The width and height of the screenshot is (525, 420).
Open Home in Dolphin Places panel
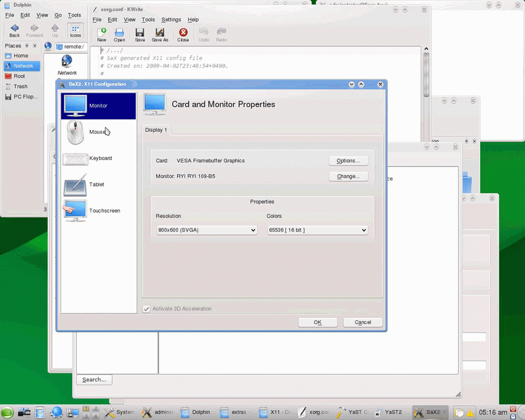pos(22,56)
